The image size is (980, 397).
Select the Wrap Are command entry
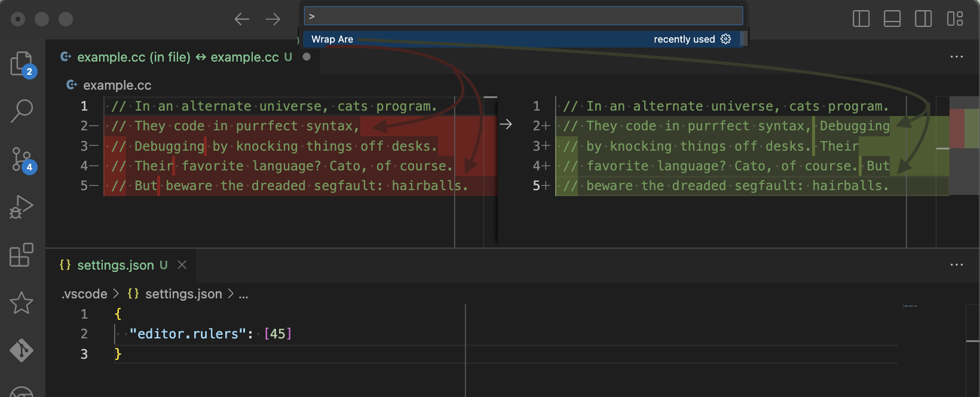pos(521,39)
